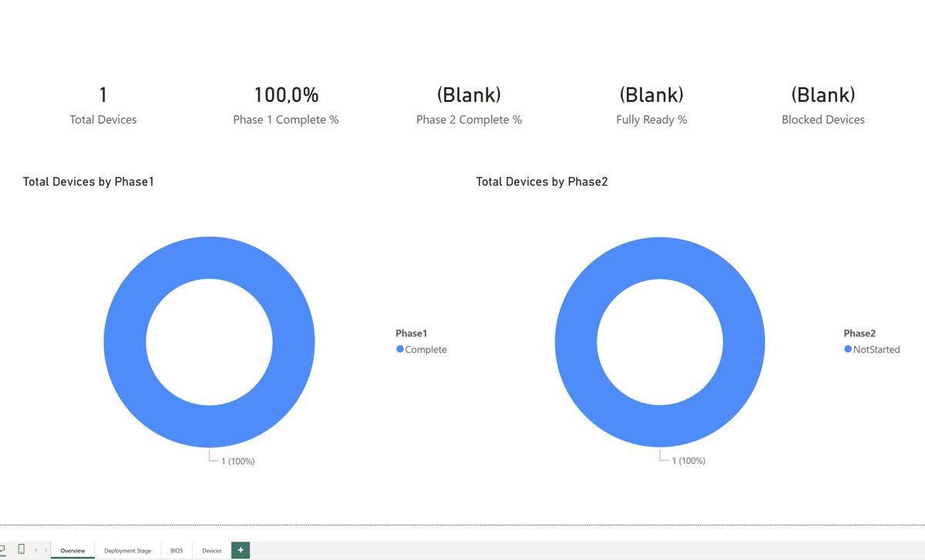
Task: Go to next page tabs arrow
Action: point(45,550)
